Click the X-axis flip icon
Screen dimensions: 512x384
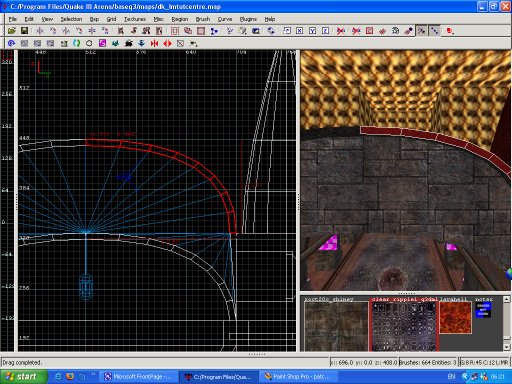point(40,31)
